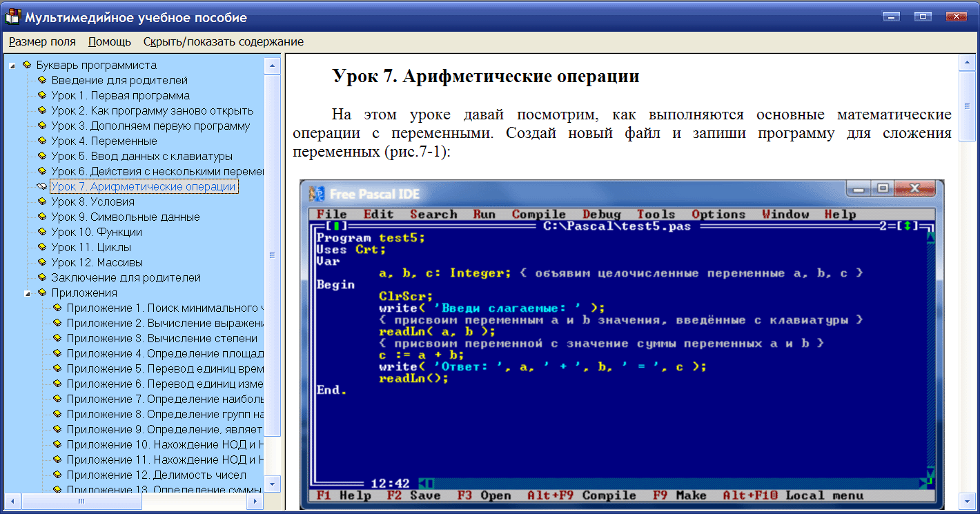Open the Размер поля menu
980x514 pixels.
coord(42,41)
